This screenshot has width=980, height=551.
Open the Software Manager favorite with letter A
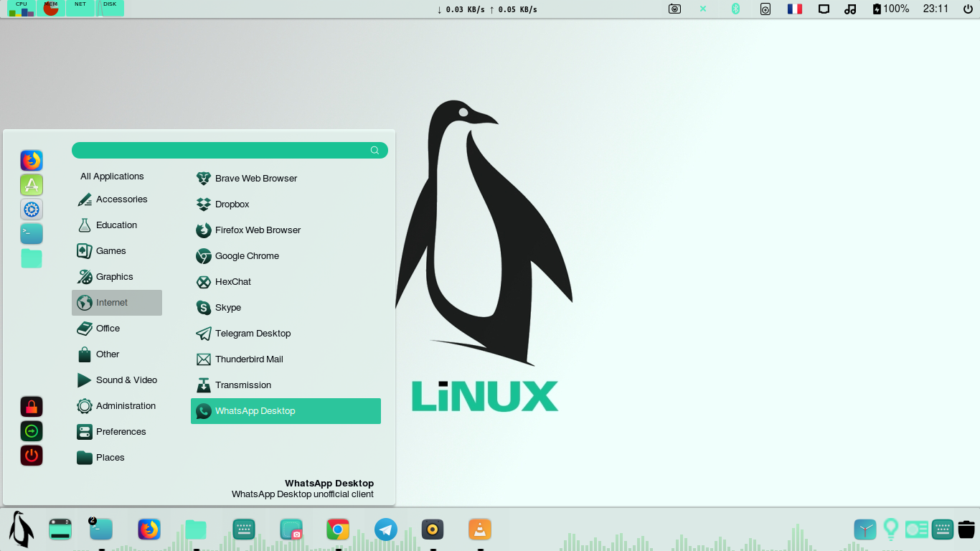[32, 185]
